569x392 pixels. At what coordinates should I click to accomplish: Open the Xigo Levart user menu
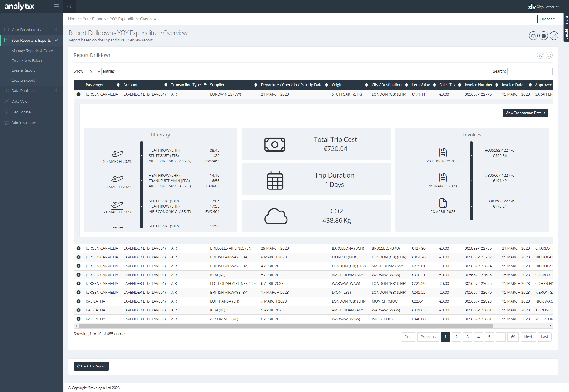pyautogui.click(x=544, y=7)
